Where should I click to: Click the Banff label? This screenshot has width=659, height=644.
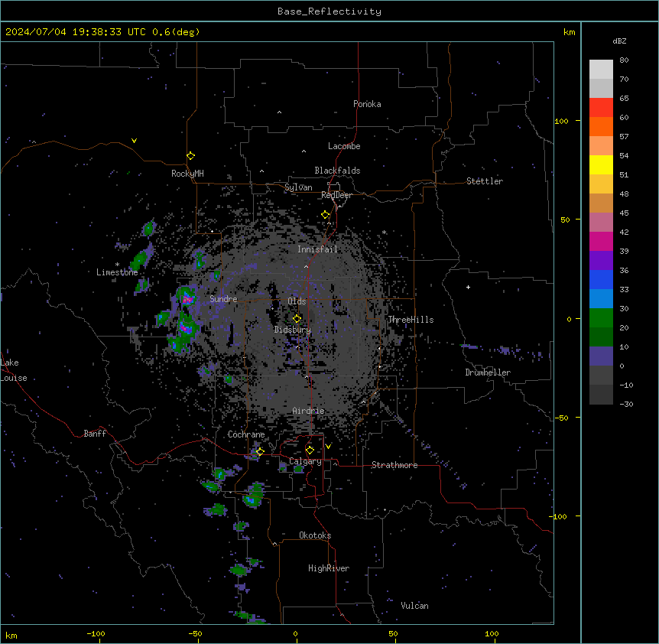[x=95, y=434]
